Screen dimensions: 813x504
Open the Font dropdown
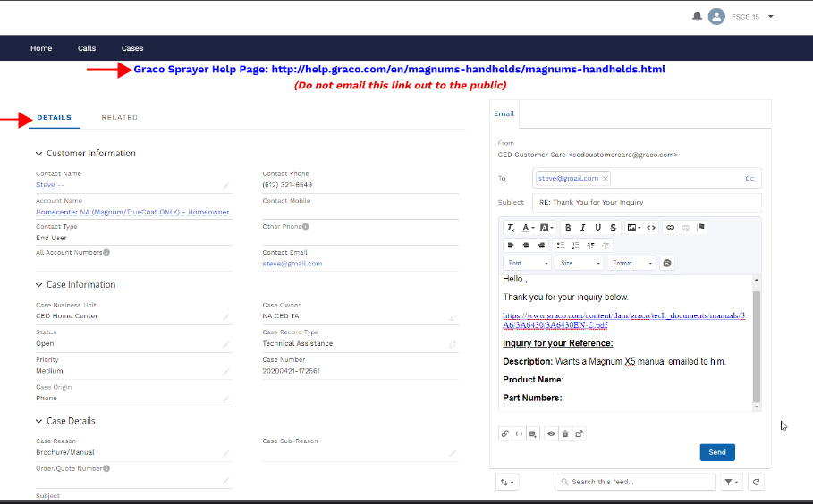[x=528, y=263]
